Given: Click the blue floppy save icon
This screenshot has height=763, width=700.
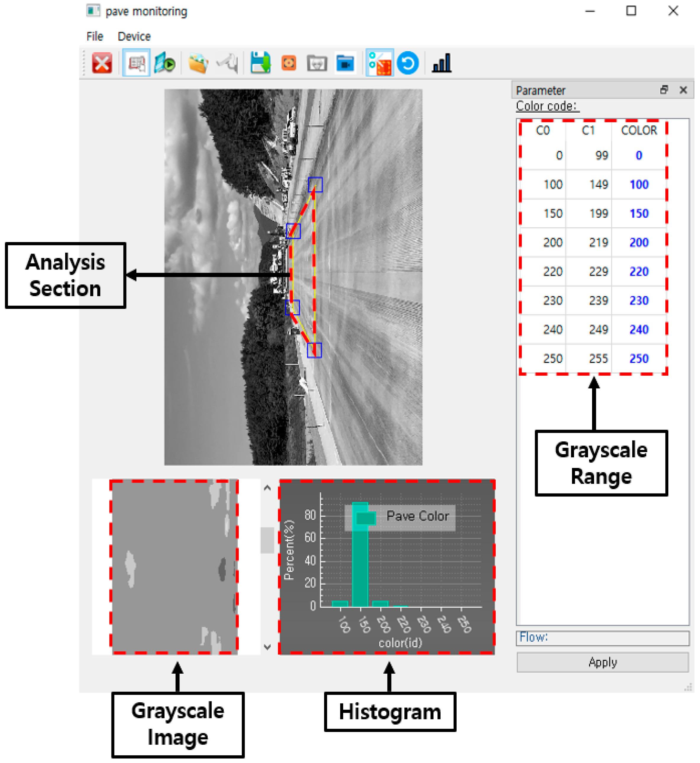Looking at the screenshot, I should pyautogui.click(x=260, y=63).
